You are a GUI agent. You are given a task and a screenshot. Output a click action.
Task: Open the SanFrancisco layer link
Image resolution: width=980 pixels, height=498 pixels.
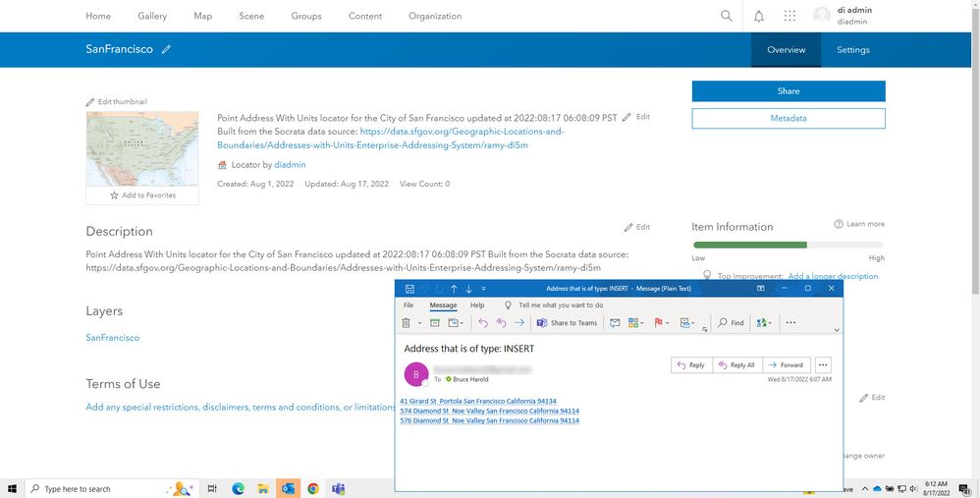pyautogui.click(x=113, y=338)
